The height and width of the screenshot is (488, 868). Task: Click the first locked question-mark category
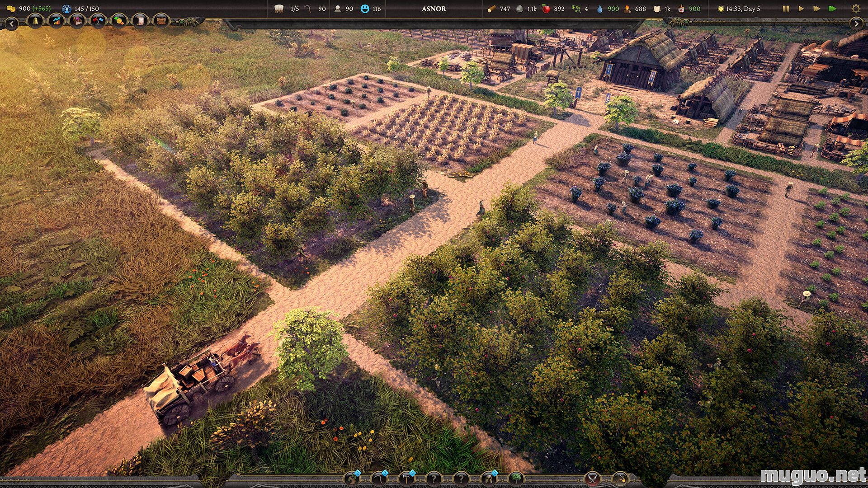(x=434, y=478)
